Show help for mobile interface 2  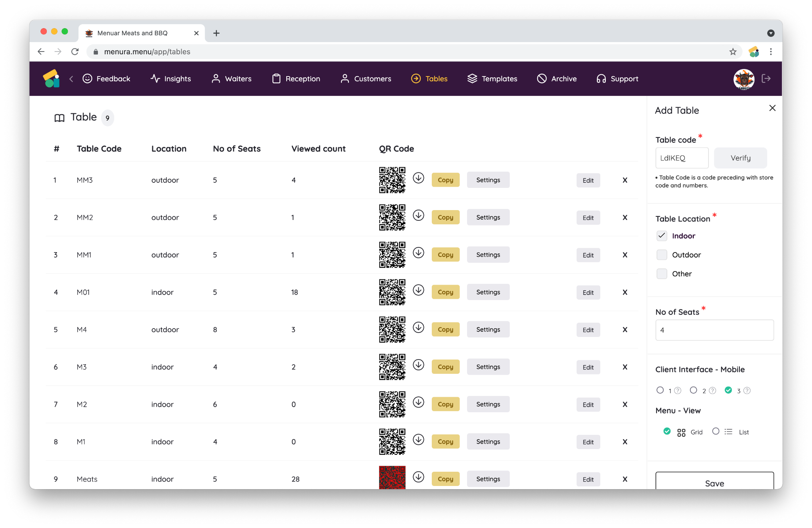point(712,391)
